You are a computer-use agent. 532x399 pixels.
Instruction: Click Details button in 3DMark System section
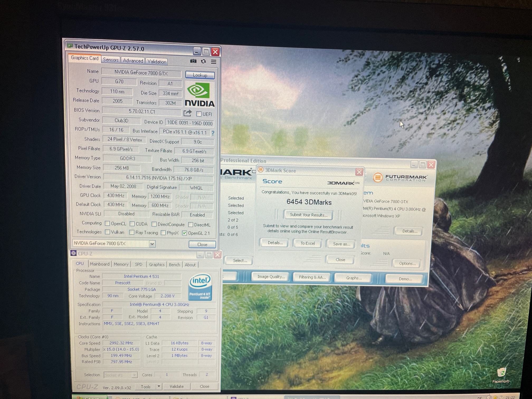tap(410, 231)
